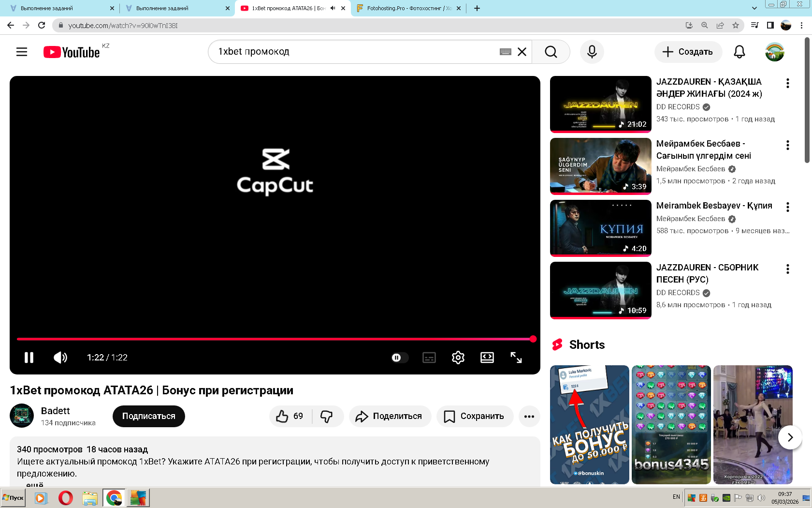Open the JAZZDAUREN ҚАЗАҚША ӘНДЕР ЖИНАҒЫ thumbnail

pyautogui.click(x=601, y=104)
